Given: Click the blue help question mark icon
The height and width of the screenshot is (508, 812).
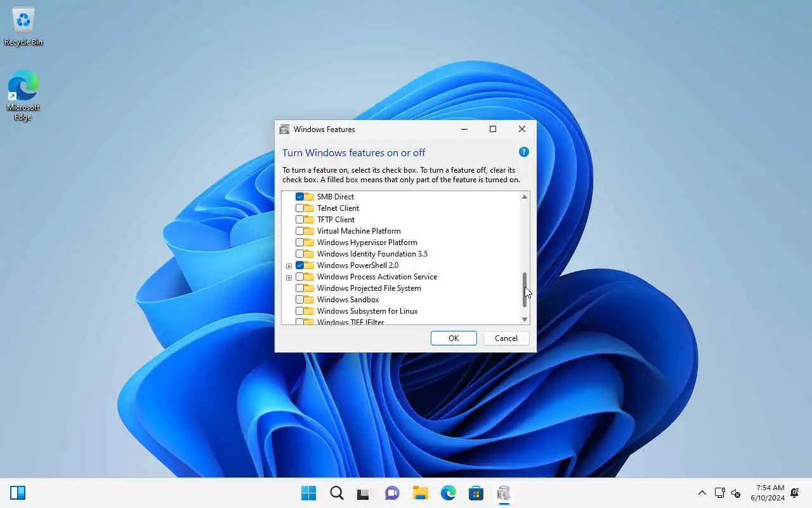Looking at the screenshot, I should pyautogui.click(x=523, y=152).
